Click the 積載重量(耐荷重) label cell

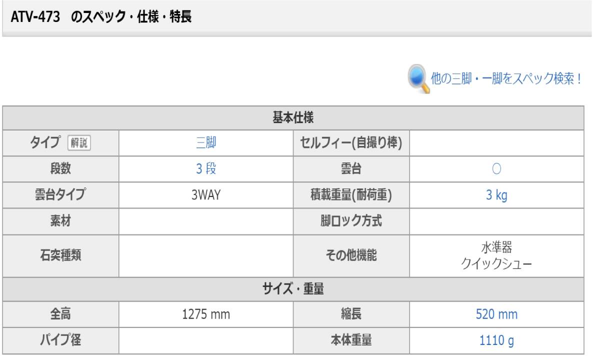coord(351,195)
